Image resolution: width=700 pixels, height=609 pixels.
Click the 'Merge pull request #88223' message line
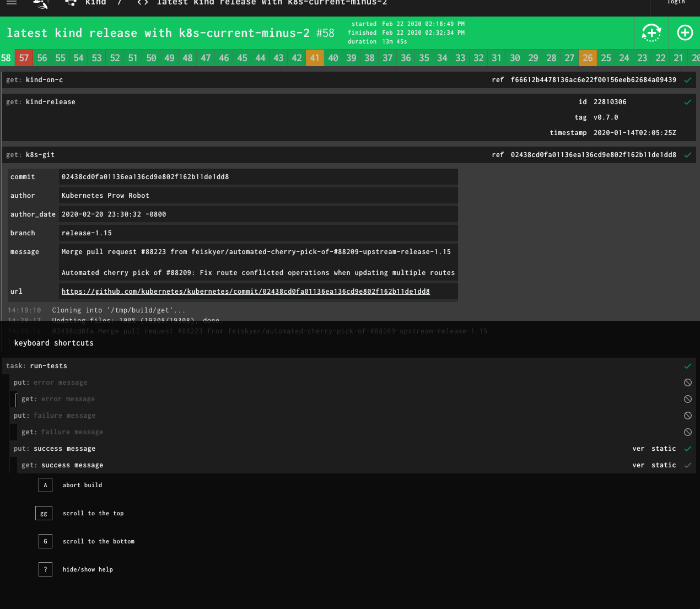(256, 252)
